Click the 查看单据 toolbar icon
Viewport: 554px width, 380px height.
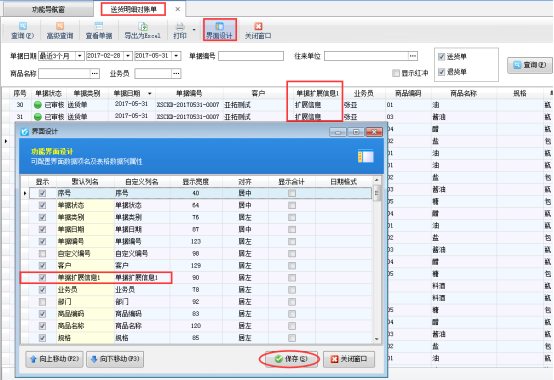99,30
